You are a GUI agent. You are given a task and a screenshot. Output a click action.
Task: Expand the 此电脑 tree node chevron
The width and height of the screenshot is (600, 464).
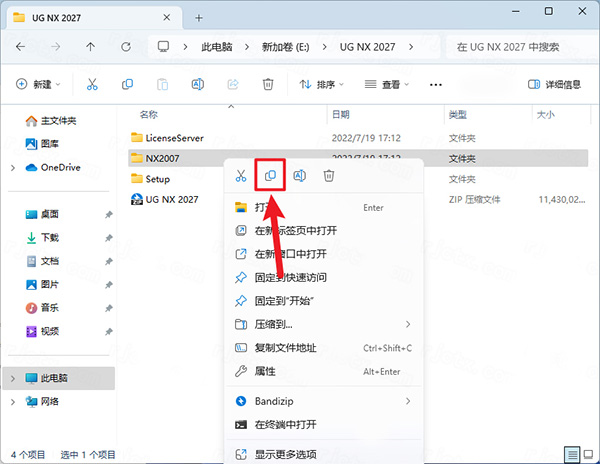coord(13,378)
